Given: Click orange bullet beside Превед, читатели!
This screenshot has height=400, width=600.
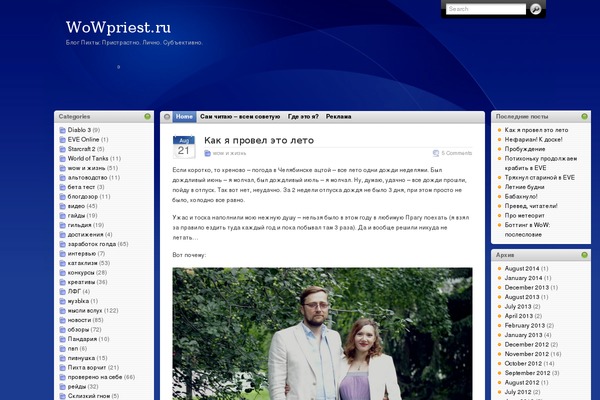Looking at the screenshot, I should (x=499, y=206).
